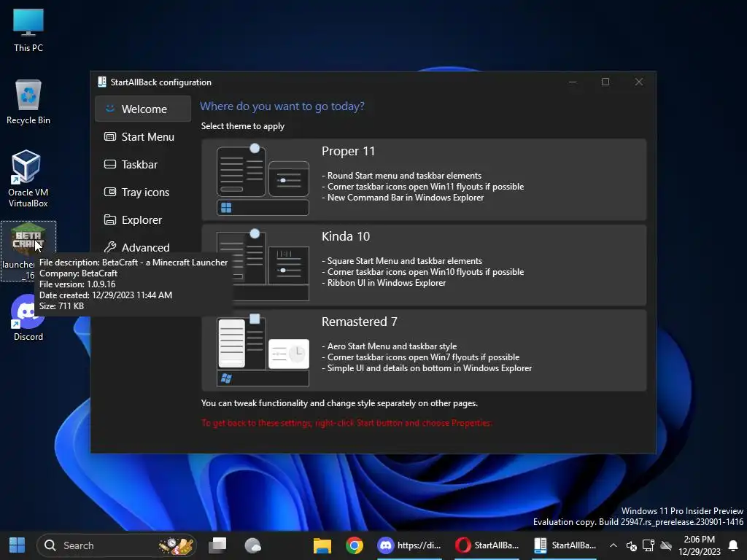This screenshot has height=560, width=747.
Task: Open the Windows Start button
Action: [18, 545]
